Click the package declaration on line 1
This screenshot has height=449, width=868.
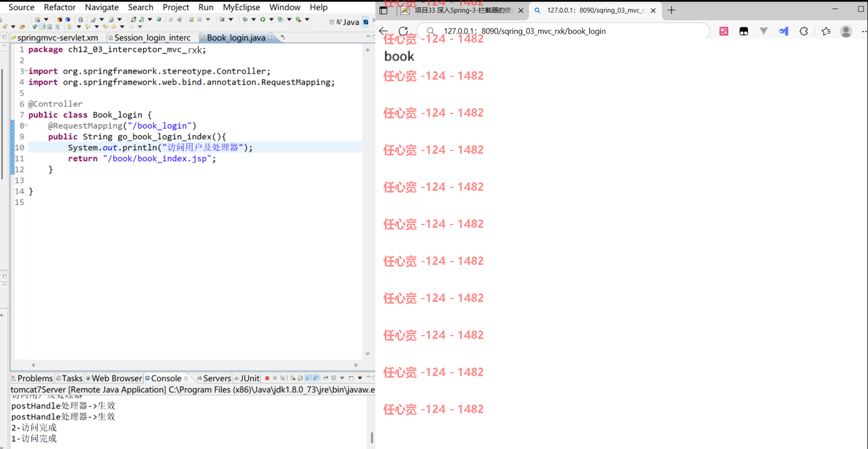pyautogui.click(x=117, y=49)
